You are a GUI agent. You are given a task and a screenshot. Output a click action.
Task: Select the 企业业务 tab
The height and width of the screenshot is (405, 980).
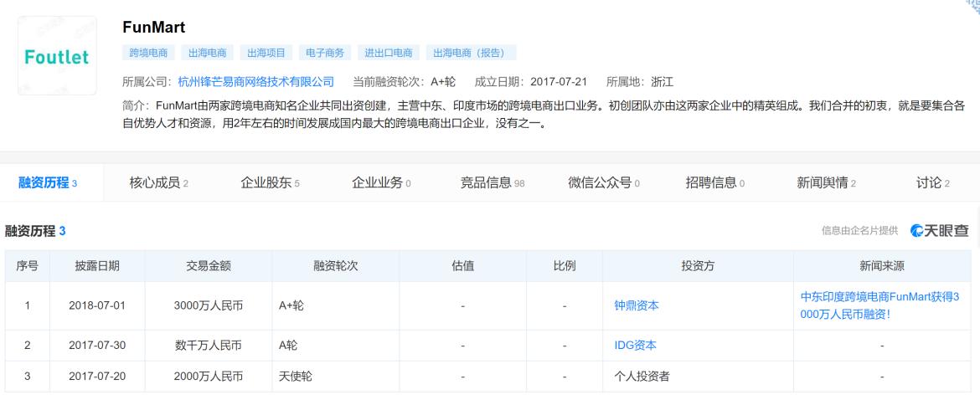pyautogui.click(x=381, y=183)
